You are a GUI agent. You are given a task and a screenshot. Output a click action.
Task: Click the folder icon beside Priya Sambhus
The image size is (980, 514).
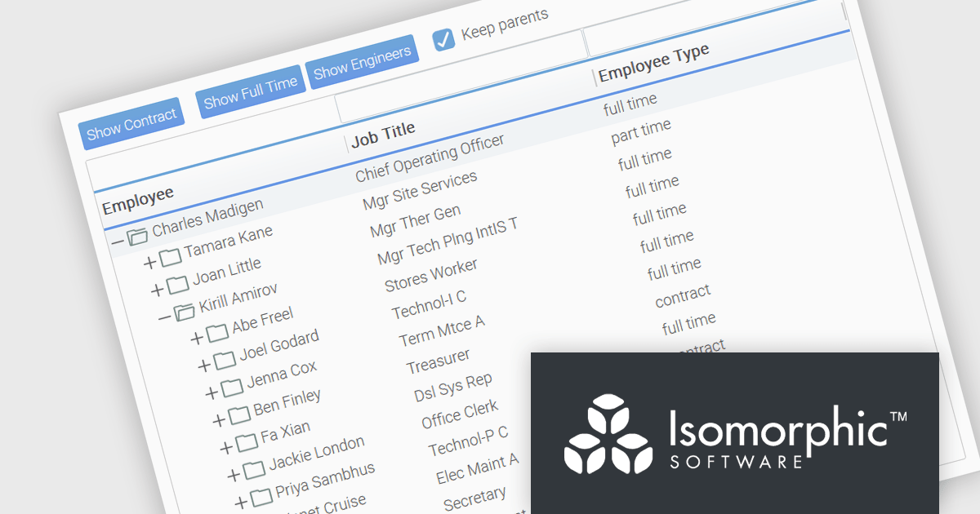261,497
